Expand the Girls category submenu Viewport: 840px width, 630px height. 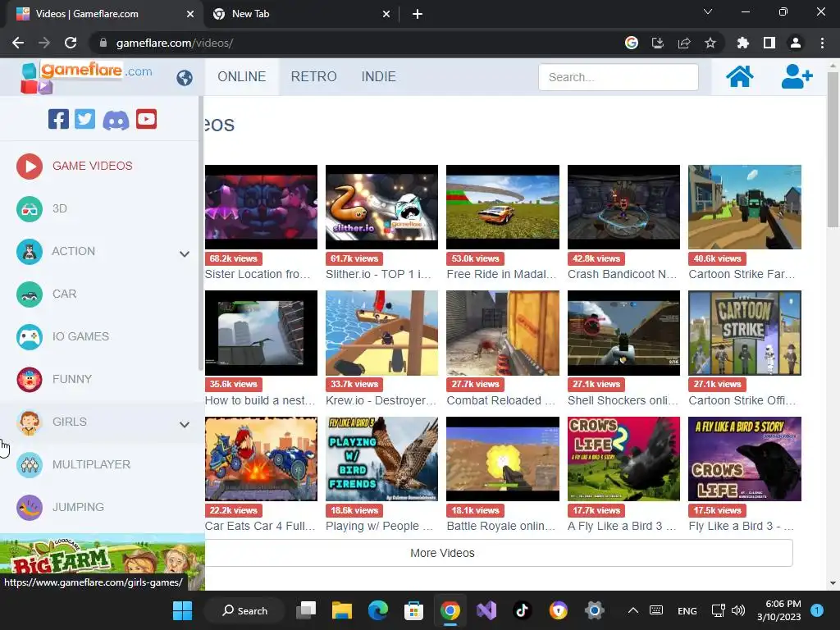[x=185, y=424]
